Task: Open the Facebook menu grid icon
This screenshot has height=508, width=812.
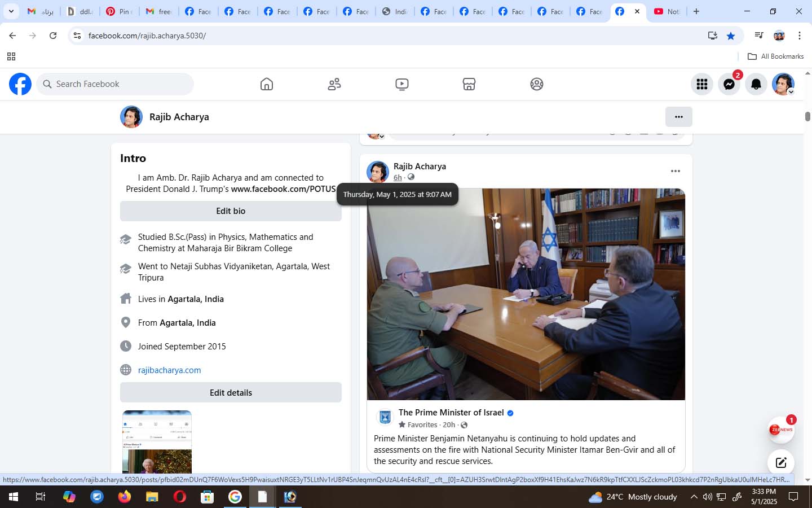Action: tap(702, 84)
